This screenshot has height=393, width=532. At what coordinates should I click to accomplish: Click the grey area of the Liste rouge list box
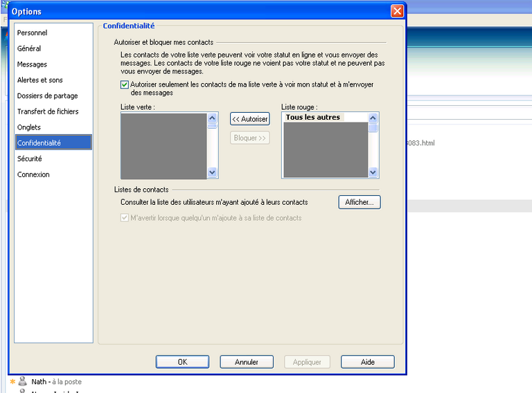[326, 149]
